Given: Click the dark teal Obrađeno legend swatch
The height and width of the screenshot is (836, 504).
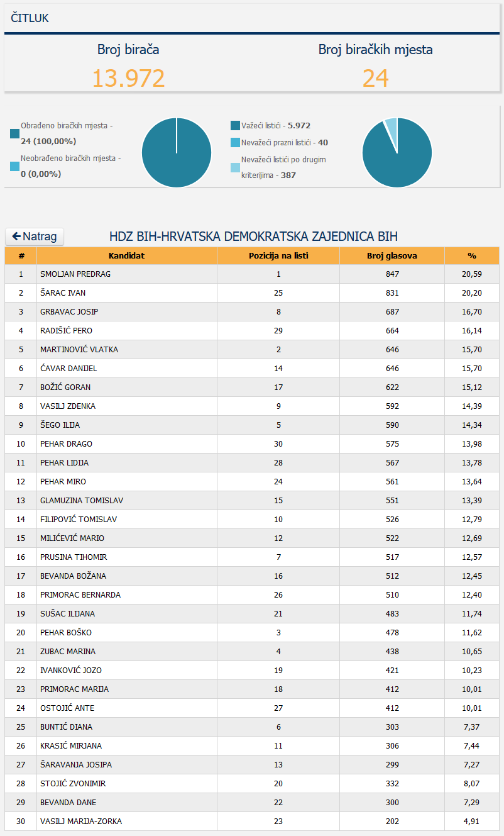Looking at the screenshot, I should pos(14,133).
